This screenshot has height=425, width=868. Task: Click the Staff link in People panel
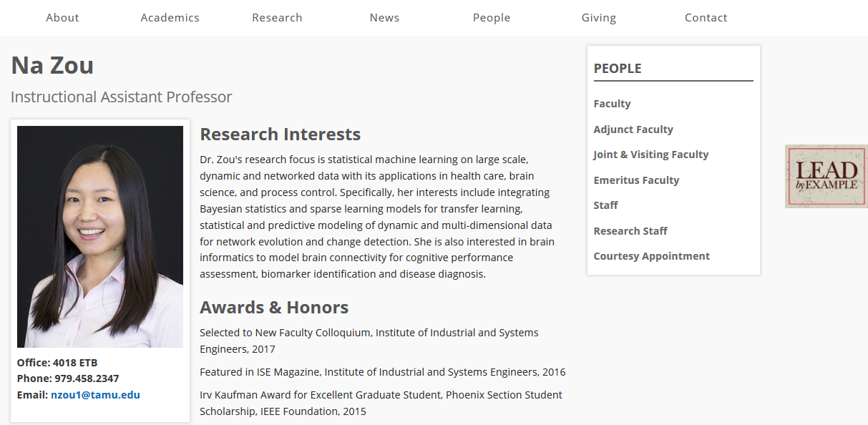tap(605, 205)
